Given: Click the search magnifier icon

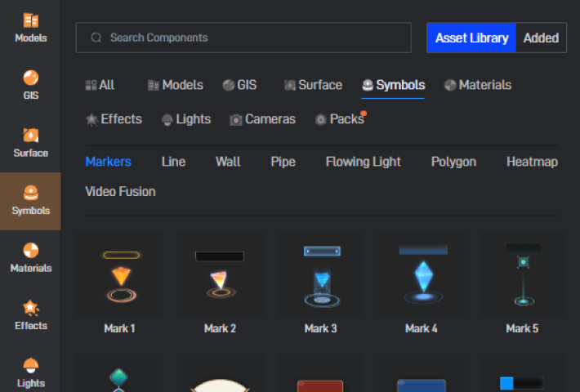Looking at the screenshot, I should [x=96, y=38].
